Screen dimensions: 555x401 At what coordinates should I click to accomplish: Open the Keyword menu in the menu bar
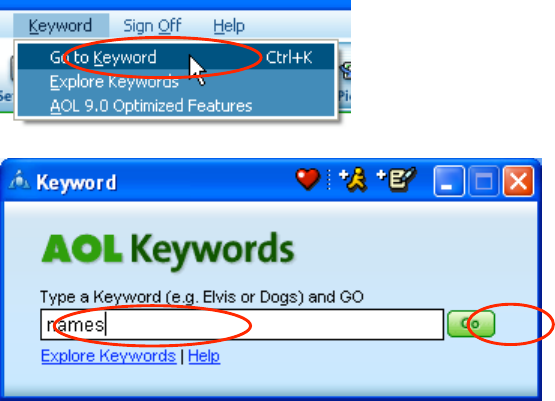coord(61,26)
